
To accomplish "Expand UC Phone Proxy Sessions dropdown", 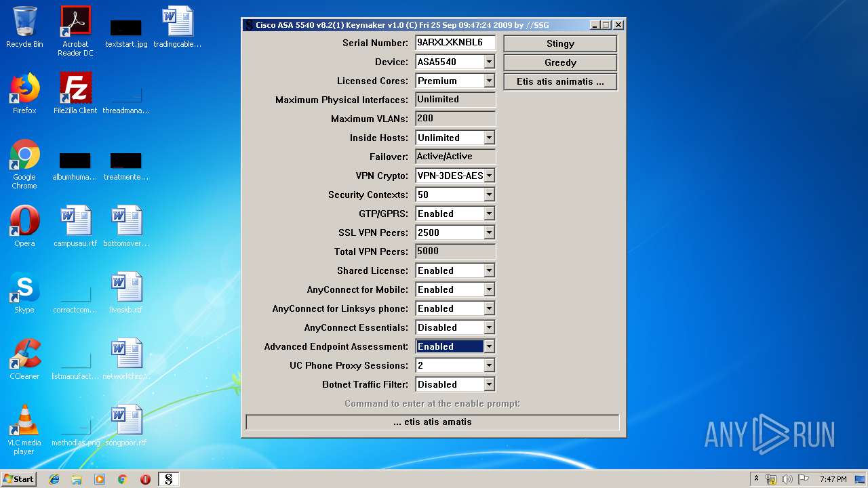I will (490, 365).
